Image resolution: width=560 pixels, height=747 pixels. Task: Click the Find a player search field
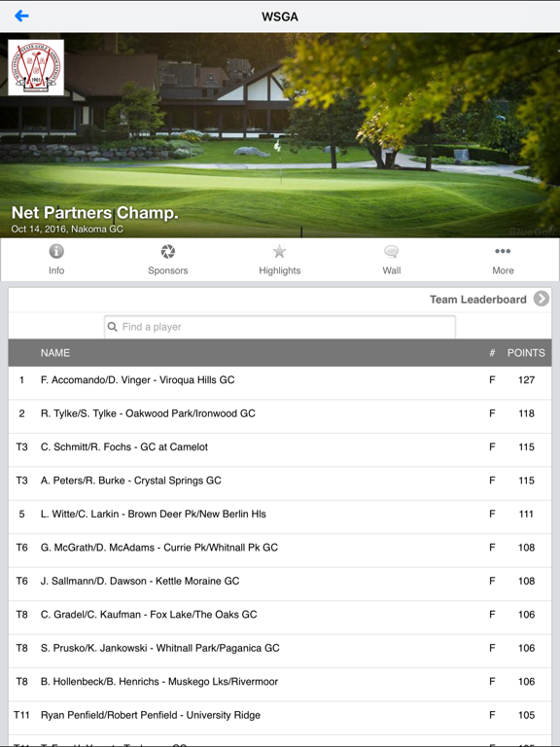tap(280, 327)
